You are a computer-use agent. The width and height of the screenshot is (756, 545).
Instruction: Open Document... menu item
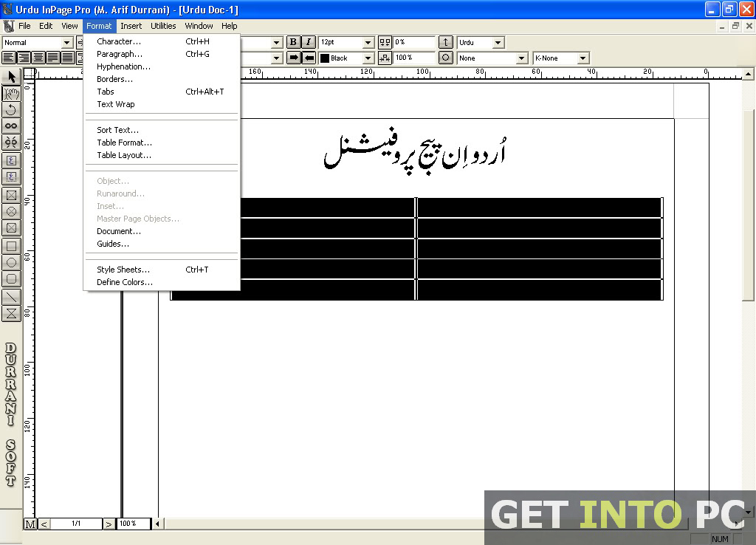point(162,231)
